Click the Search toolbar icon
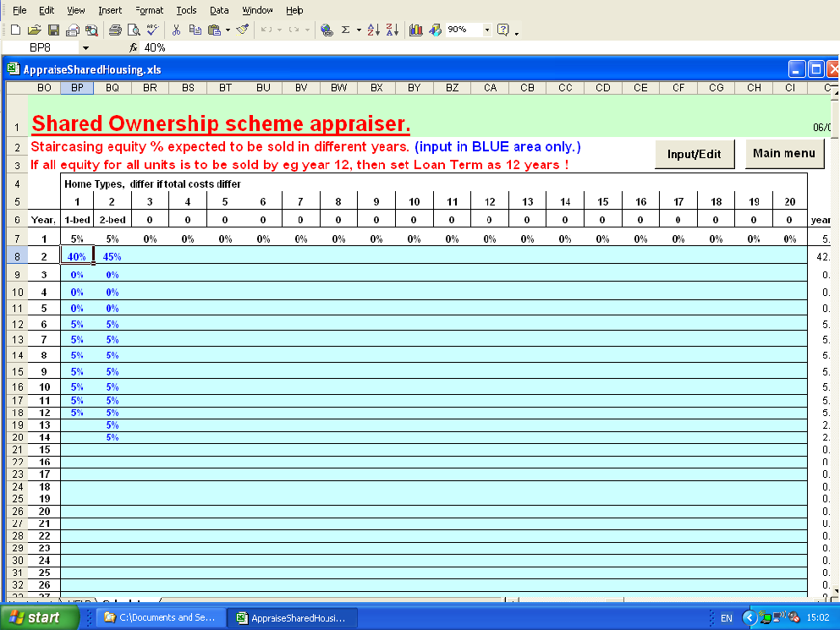840x630 pixels. coord(91,30)
